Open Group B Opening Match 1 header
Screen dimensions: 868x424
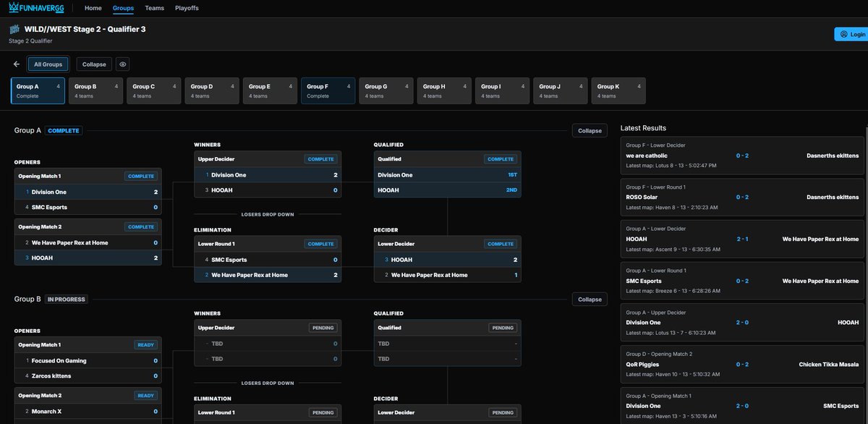(88, 344)
